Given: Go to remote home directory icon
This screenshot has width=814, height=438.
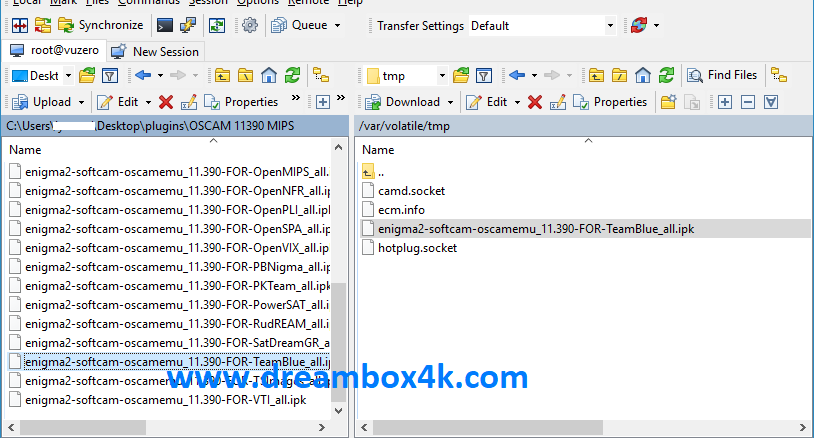Looking at the screenshot, I should click(643, 76).
